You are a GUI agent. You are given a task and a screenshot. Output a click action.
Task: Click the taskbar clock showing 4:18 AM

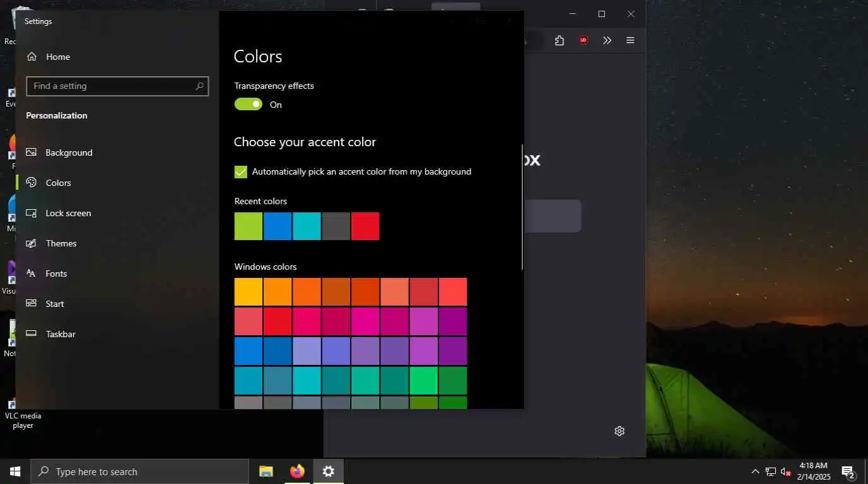814,471
